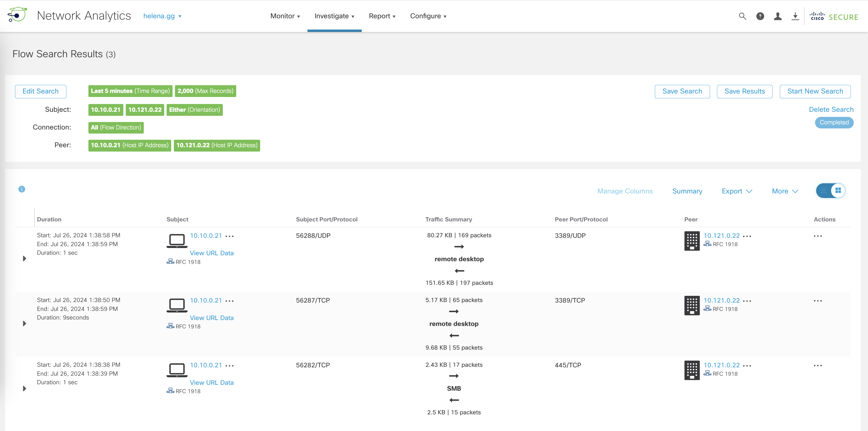Click the magnifying glass search icon
This screenshot has height=431, width=868.
pyautogui.click(x=742, y=16)
